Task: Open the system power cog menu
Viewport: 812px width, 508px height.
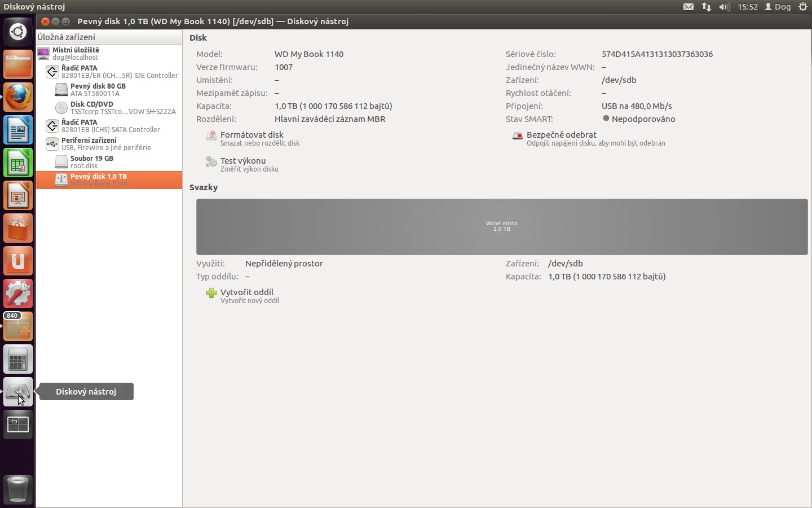Action: [803, 7]
